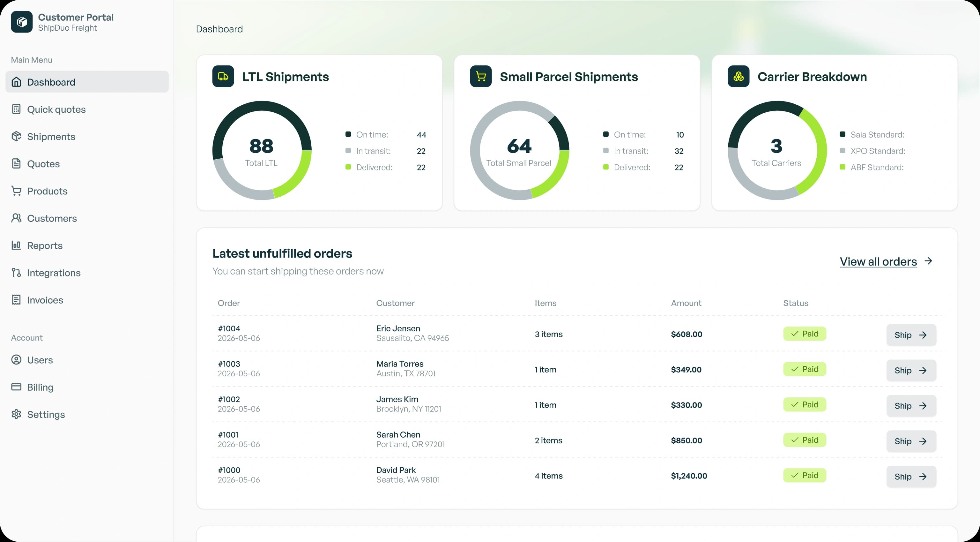Screen dimensions: 980x542
Task: Click the Carrier Breakdown boxes icon
Action: (x=739, y=77)
